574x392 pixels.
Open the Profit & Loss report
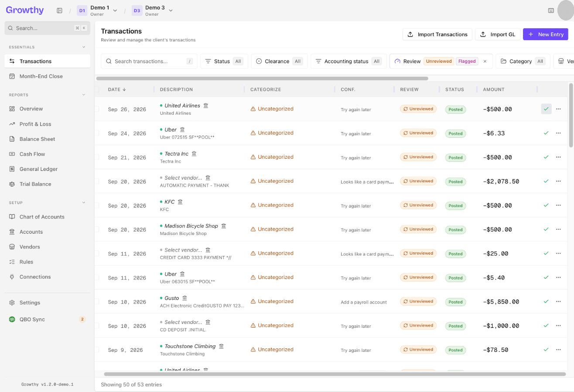(x=48, y=124)
